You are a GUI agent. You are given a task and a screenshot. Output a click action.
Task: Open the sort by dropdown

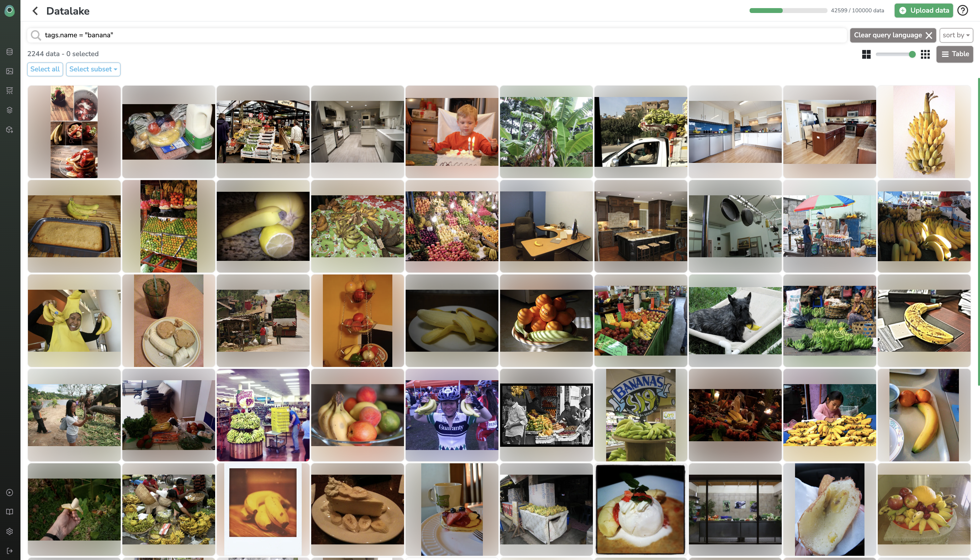(956, 35)
